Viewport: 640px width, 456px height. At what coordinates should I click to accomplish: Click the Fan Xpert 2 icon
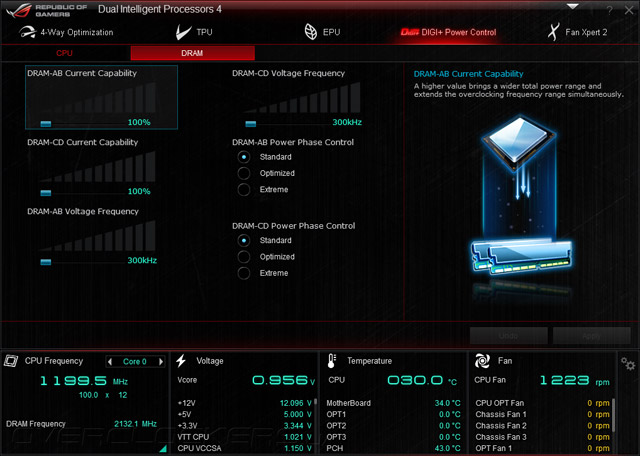pyautogui.click(x=553, y=32)
